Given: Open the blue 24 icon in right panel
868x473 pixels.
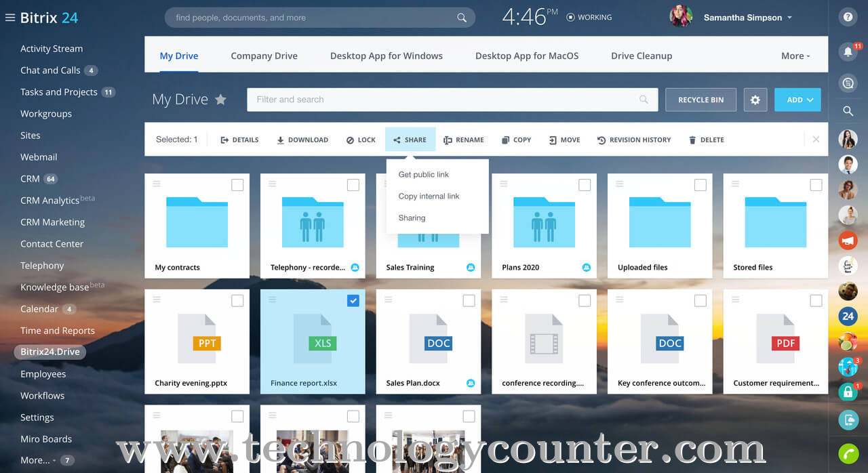Looking at the screenshot, I should click(x=848, y=316).
